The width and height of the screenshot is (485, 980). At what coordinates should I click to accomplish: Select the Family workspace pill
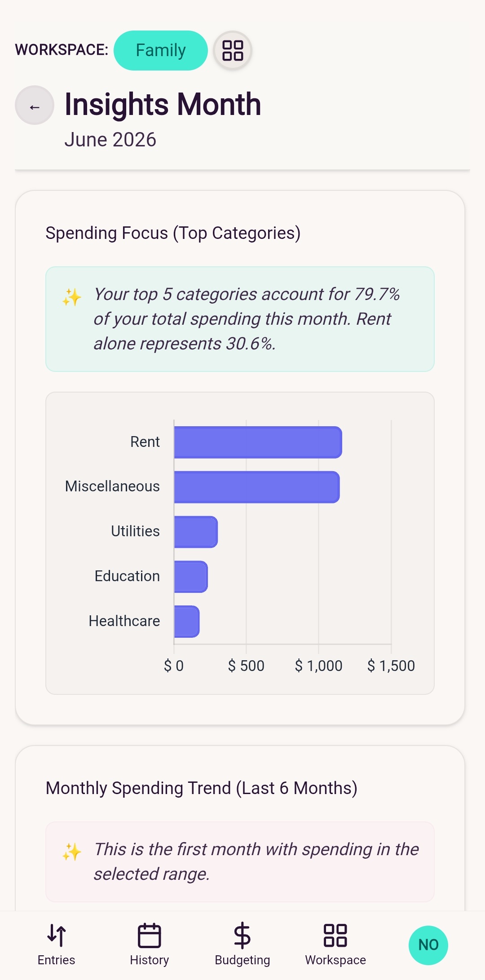click(161, 50)
